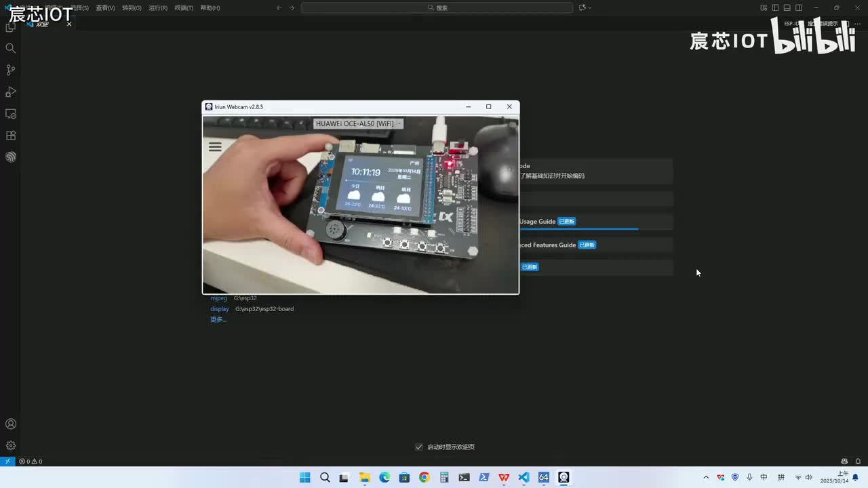Switch to Iriun Webcam in taskbar
Screen dimensions: 868x488
pyautogui.click(x=564, y=477)
